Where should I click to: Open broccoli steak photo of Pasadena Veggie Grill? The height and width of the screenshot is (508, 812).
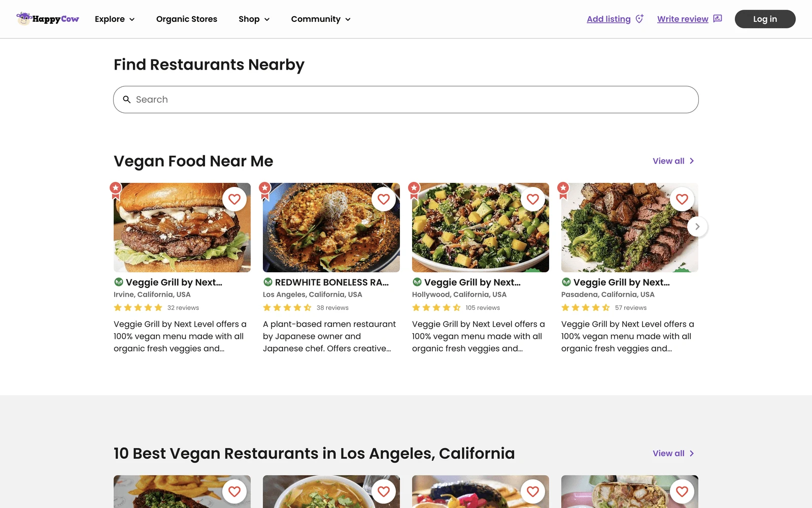click(x=630, y=228)
